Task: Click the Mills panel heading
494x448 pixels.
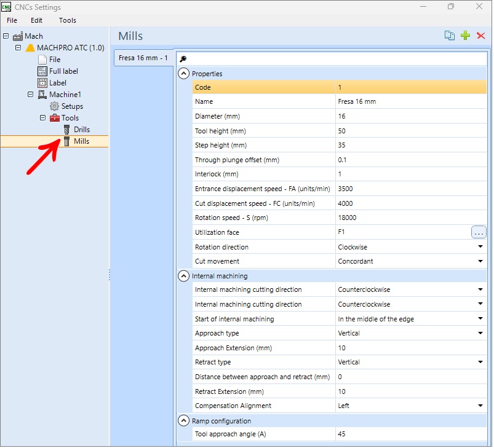Action: [130, 36]
